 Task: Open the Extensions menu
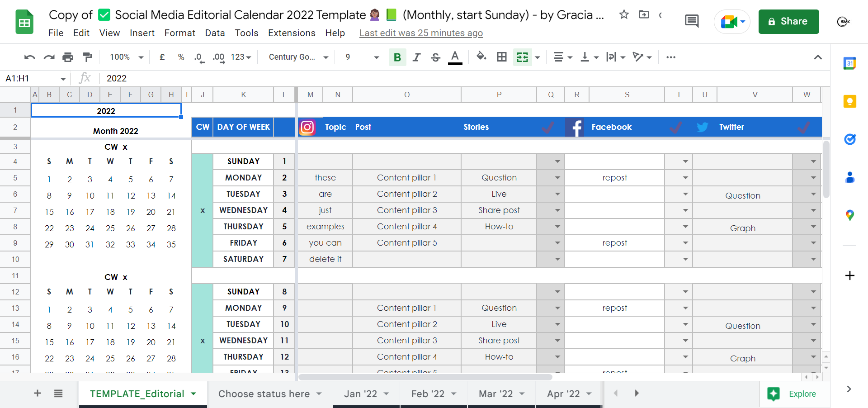click(292, 33)
